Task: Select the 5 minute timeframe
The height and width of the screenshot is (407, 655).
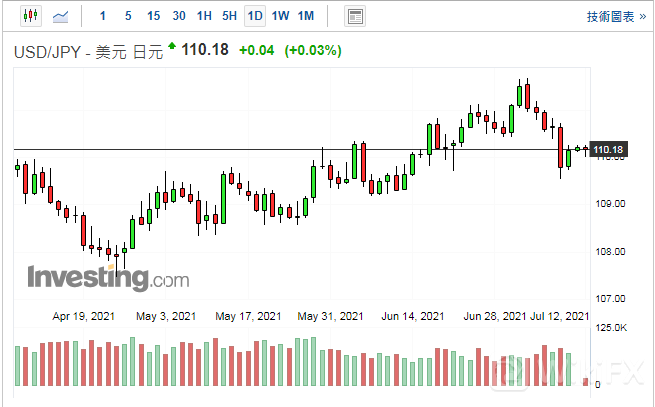Action: pyautogui.click(x=127, y=16)
